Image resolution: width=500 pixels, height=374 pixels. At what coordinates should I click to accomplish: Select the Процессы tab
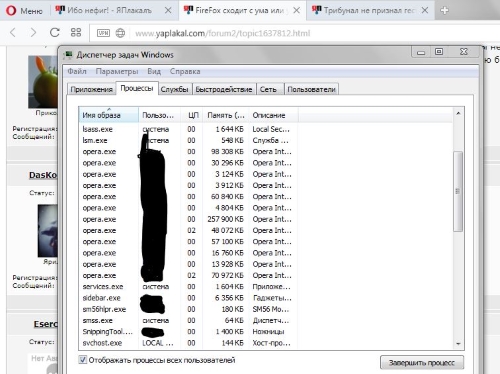(x=137, y=88)
